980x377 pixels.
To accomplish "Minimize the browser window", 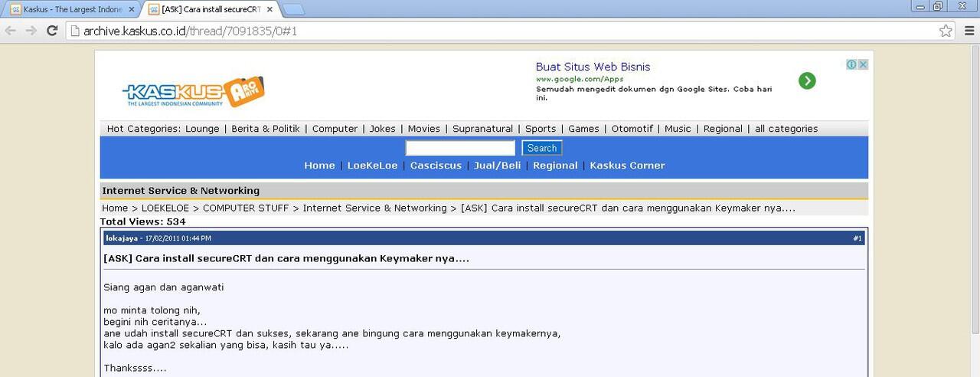I will click(x=921, y=6).
